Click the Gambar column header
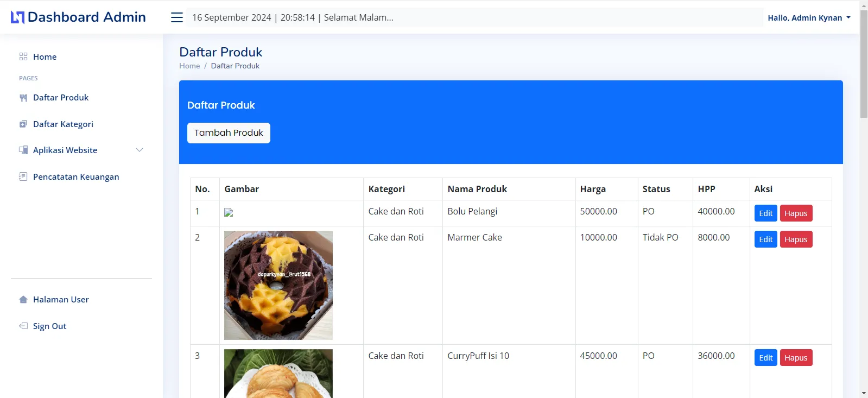This screenshot has width=868, height=398. tap(242, 189)
